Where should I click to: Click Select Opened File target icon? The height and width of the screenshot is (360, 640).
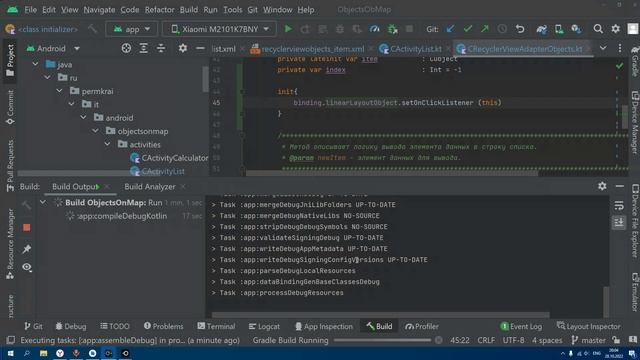(126, 48)
